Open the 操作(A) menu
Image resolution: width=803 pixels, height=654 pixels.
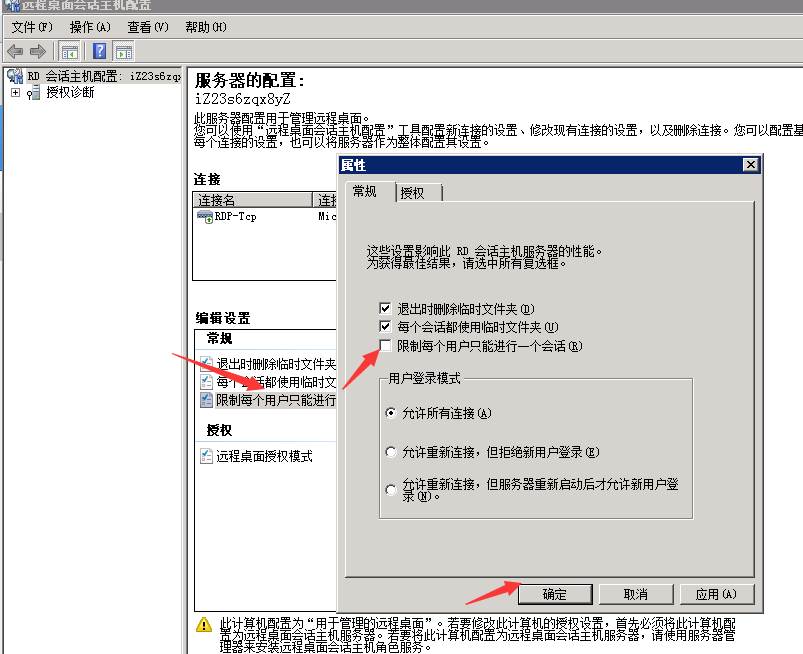pos(90,27)
